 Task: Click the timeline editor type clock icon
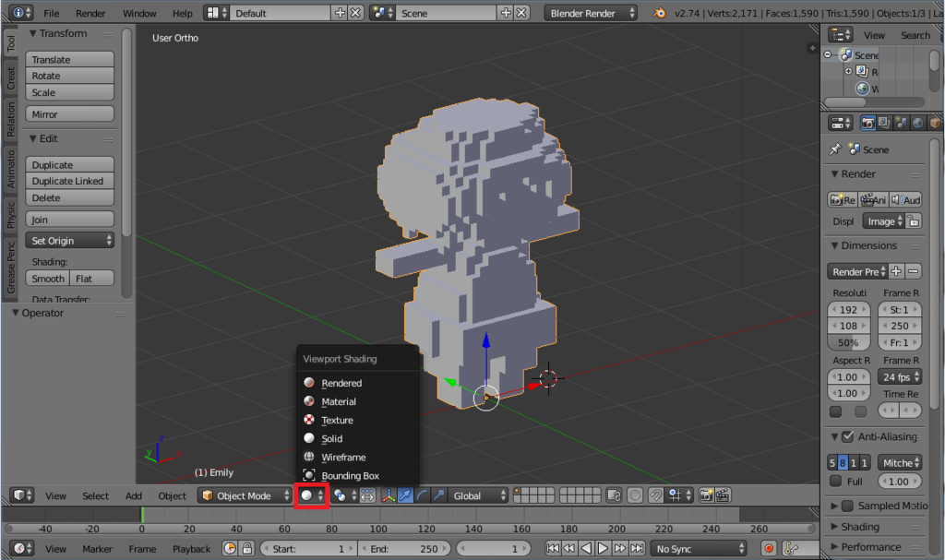(x=22, y=549)
